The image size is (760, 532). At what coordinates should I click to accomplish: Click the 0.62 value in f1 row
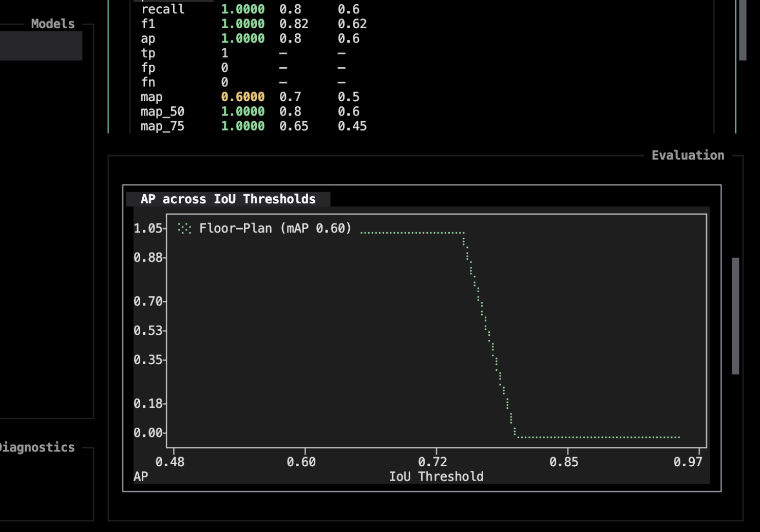[352, 24]
